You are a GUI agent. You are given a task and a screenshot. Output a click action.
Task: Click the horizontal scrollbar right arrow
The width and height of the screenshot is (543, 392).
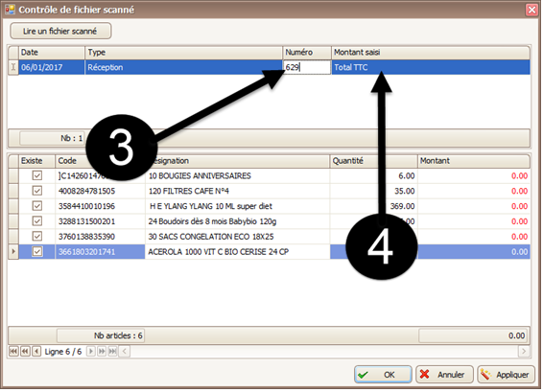(524, 352)
